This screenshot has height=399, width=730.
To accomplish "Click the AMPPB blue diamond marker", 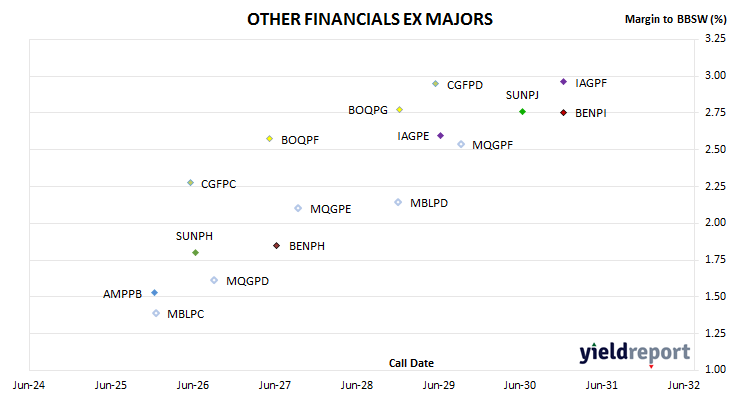I will [x=155, y=293].
